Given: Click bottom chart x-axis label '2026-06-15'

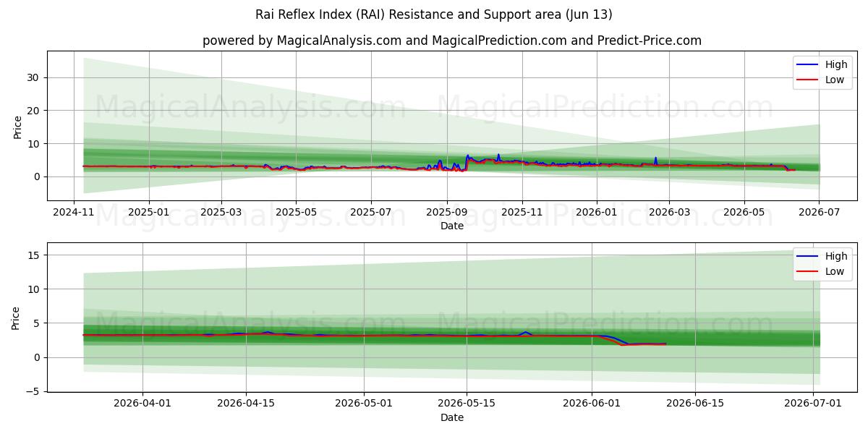Looking at the screenshot, I should (696, 404).
